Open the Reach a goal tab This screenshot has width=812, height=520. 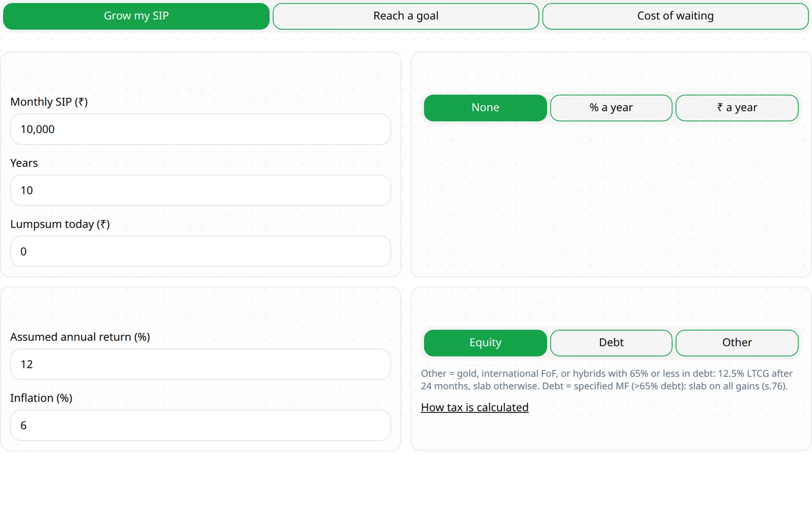click(405, 16)
